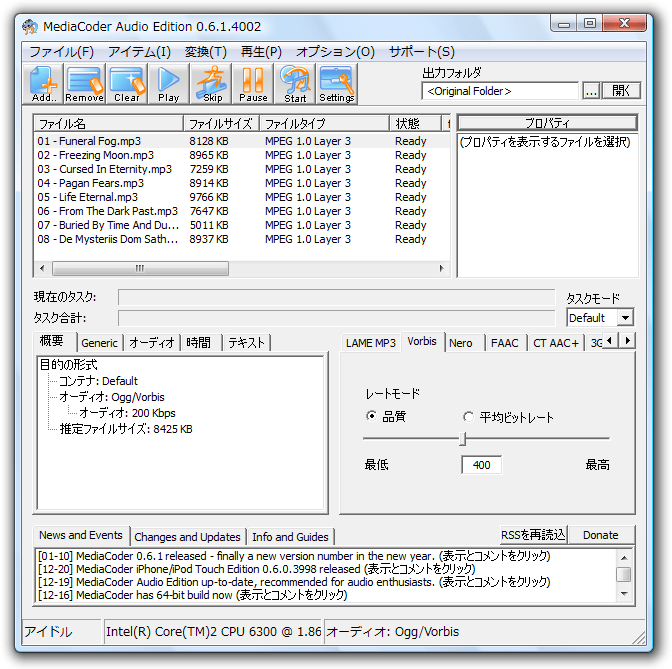Select tree item コンテナ: Default
Viewport: 672px width, 669px height.
(98, 381)
